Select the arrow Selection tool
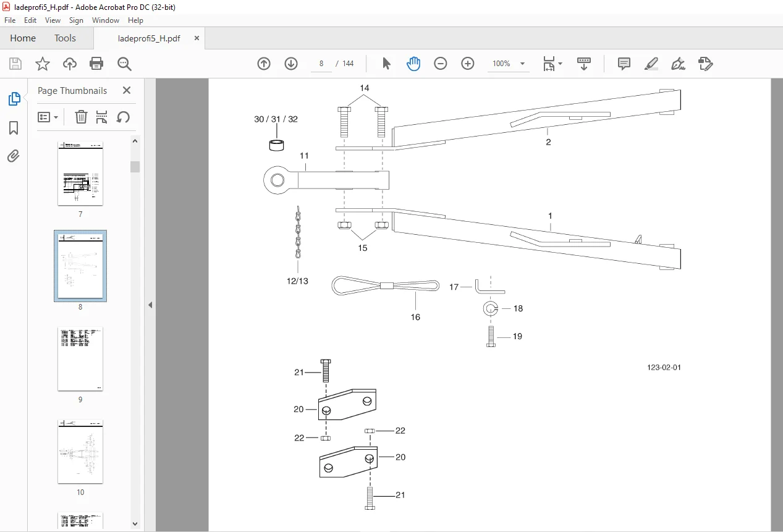 coord(386,64)
